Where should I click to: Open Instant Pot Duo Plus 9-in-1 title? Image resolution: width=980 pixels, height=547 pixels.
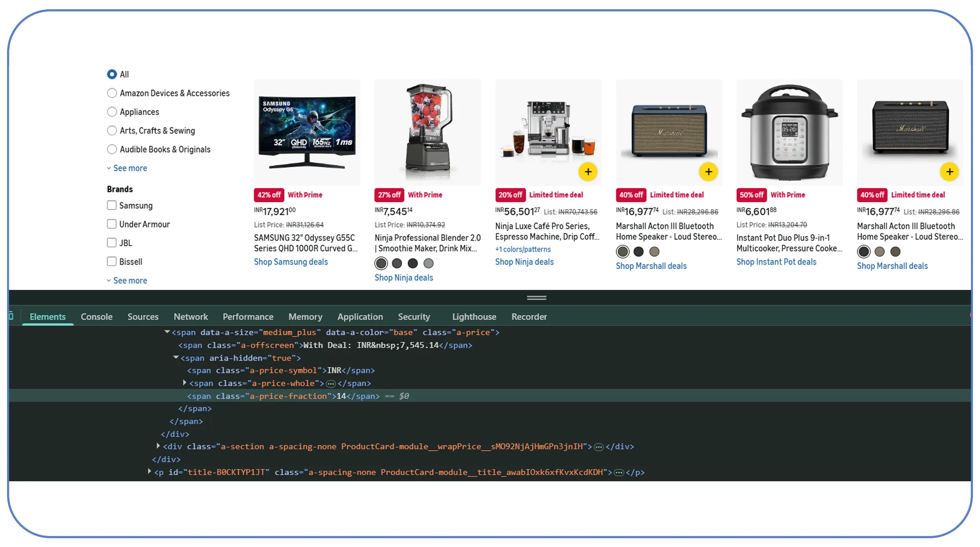[789, 243]
